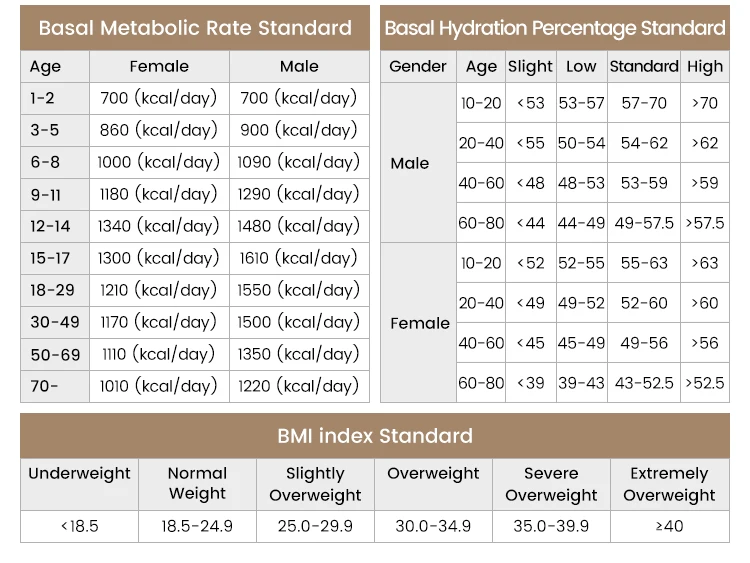Select the ≥40 BMI value cell
This screenshot has height=563, width=750.
click(669, 526)
